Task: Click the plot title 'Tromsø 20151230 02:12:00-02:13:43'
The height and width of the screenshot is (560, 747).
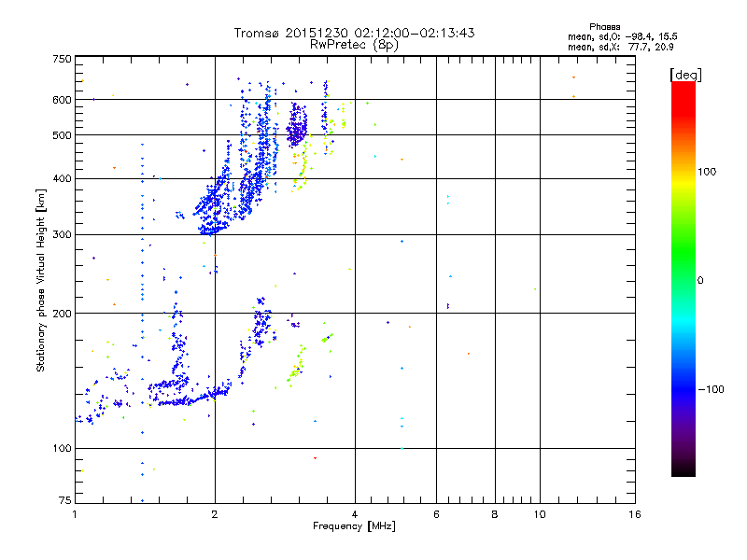Action: pyautogui.click(x=354, y=33)
